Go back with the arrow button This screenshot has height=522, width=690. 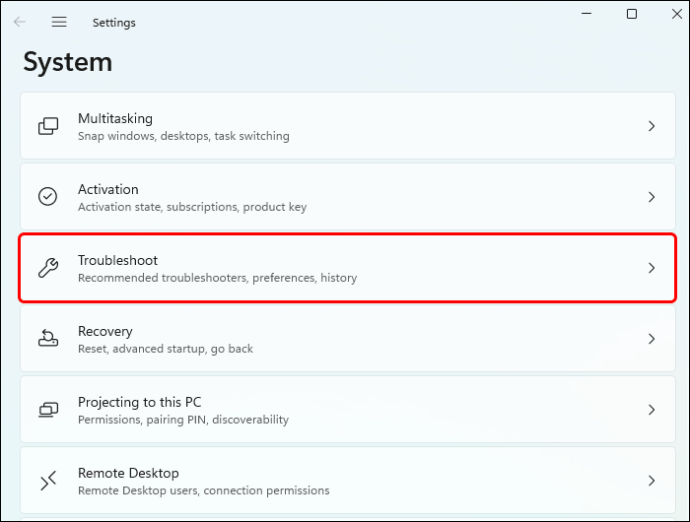[x=20, y=22]
